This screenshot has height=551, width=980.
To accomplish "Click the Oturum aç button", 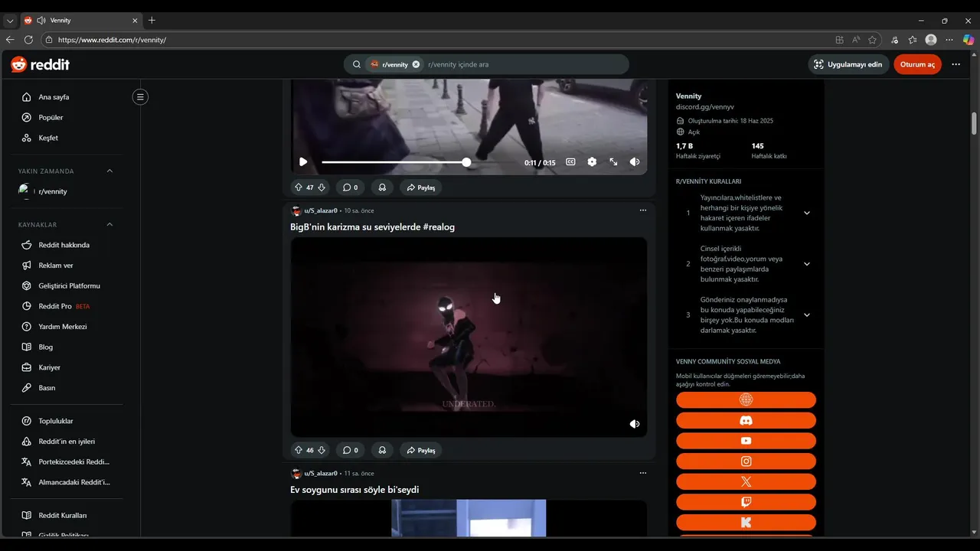I will [917, 65].
